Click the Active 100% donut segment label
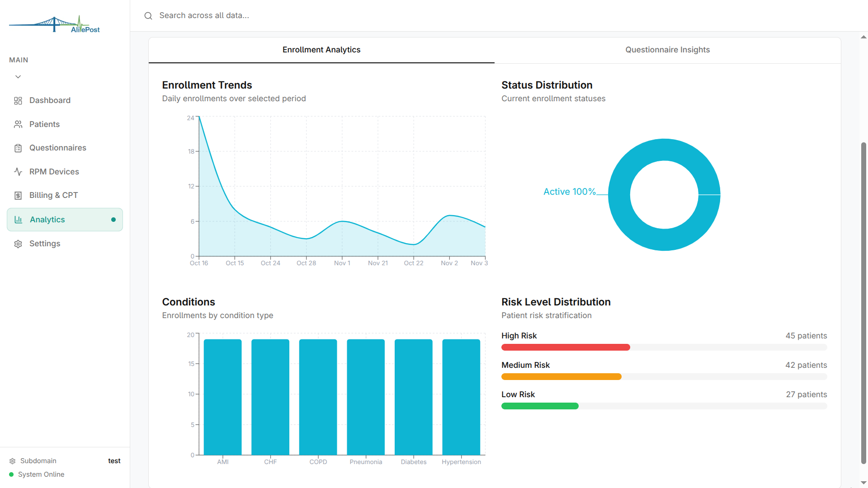The image size is (868, 488). pyautogui.click(x=569, y=192)
